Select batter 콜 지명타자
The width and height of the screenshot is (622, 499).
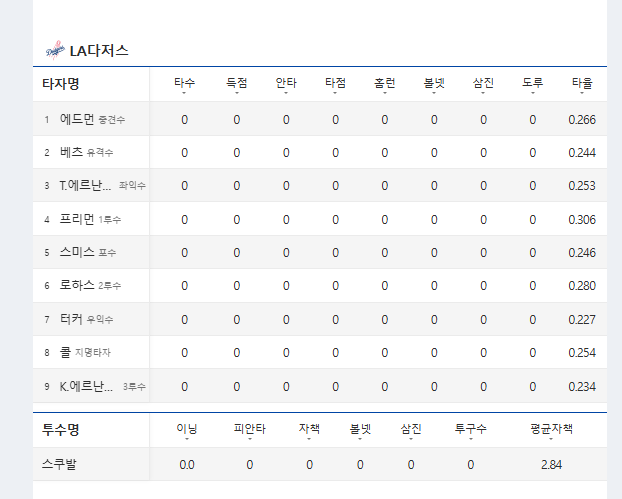85,352
